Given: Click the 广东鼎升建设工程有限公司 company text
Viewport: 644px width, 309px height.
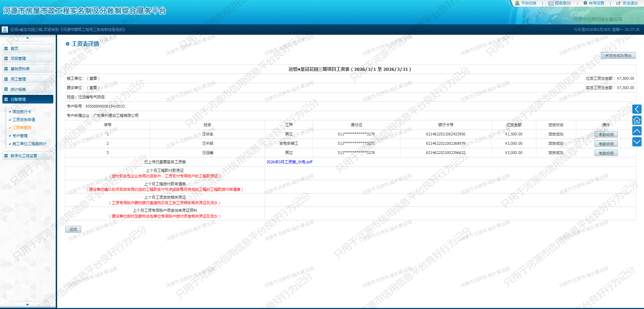Looking at the screenshot, I should (116, 115).
